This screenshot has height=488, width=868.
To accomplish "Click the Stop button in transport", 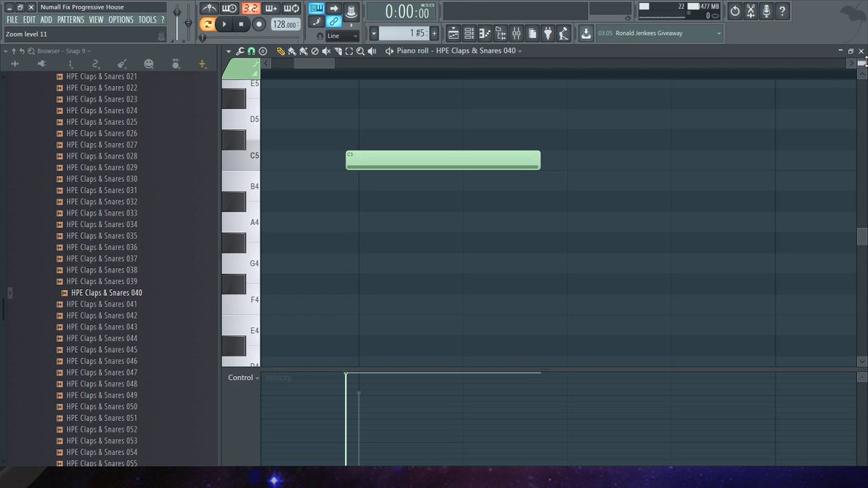I will (241, 24).
